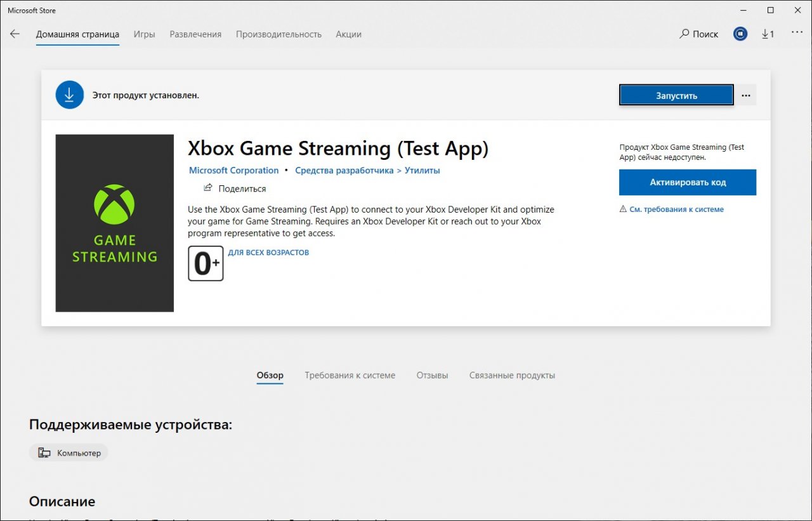Screen dimensions: 812x521
Task: Maximize the Microsoft Store window
Action: [771, 10]
